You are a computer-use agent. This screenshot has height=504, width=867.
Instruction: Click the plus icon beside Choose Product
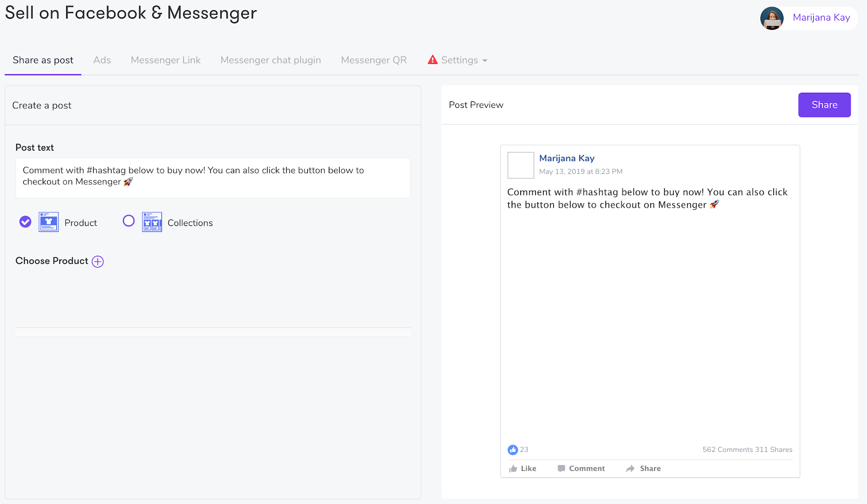click(98, 262)
